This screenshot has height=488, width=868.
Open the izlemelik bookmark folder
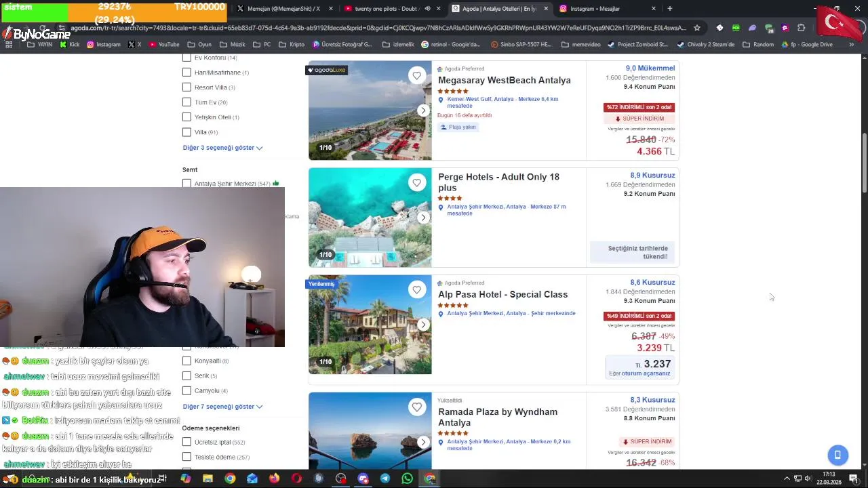398,45
